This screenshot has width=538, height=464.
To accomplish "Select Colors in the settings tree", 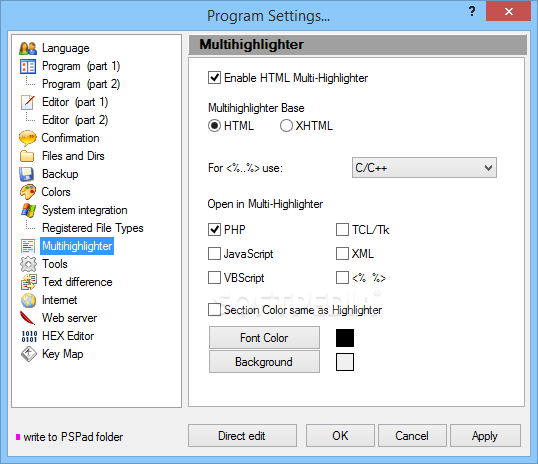I will click(x=56, y=192).
